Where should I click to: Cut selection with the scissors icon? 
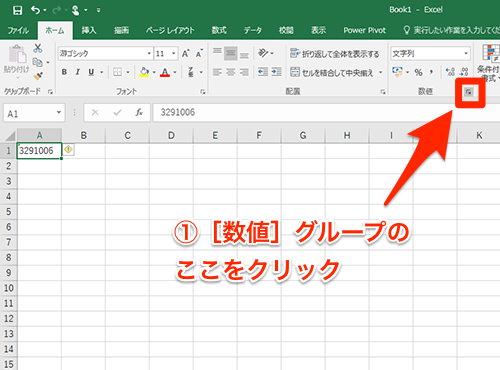pyautogui.click(x=38, y=48)
